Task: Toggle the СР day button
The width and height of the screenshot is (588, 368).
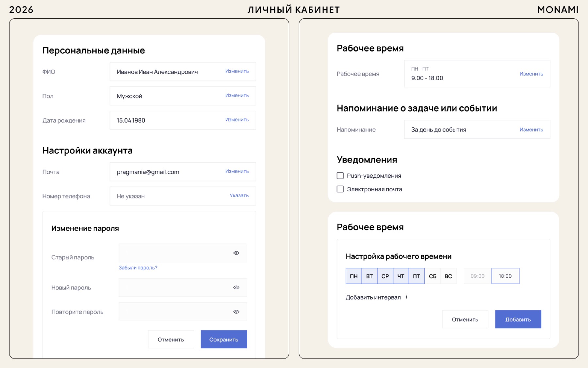Action: [385, 276]
